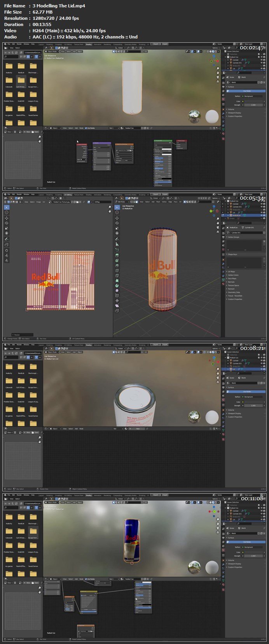
Task: Select 3D viewport Rotate tool in 00:05:34 frame
Action: pyautogui.click(x=117, y=223)
